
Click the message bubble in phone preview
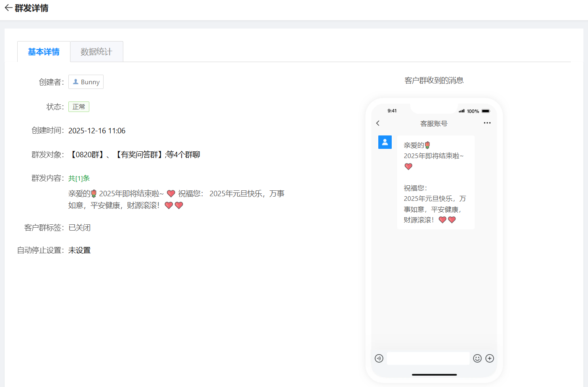(x=435, y=182)
